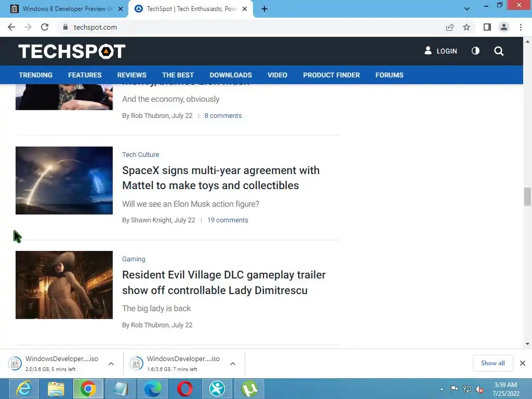Click the TechSpot logo
This screenshot has width=532, height=399.
[72, 51]
